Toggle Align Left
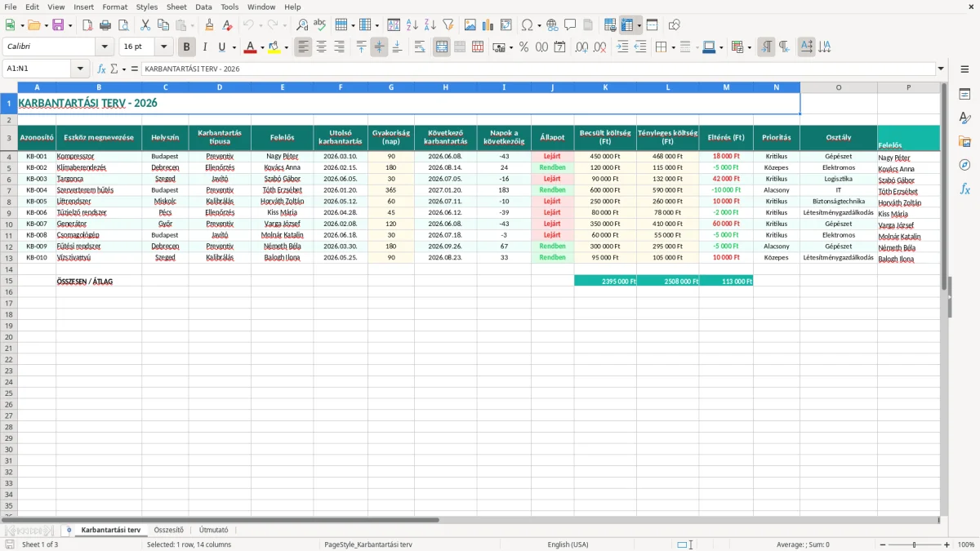The height and width of the screenshot is (551, 980). tap(303, 47)
